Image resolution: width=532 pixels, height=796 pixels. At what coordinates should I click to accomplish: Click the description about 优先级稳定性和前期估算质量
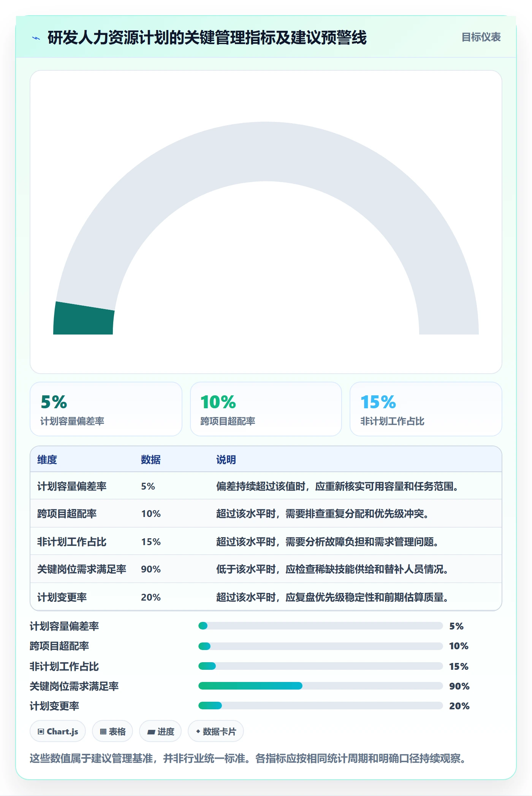(x=333, y=597)
